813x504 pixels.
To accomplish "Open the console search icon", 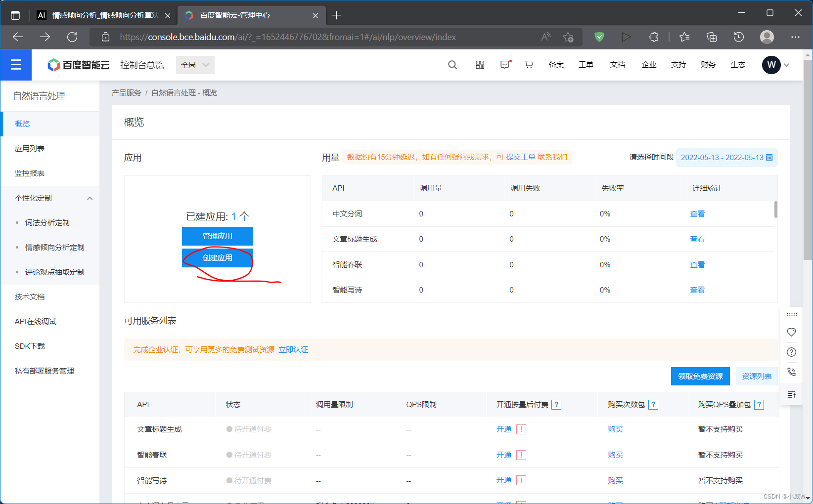I will [x=452, y=65].
